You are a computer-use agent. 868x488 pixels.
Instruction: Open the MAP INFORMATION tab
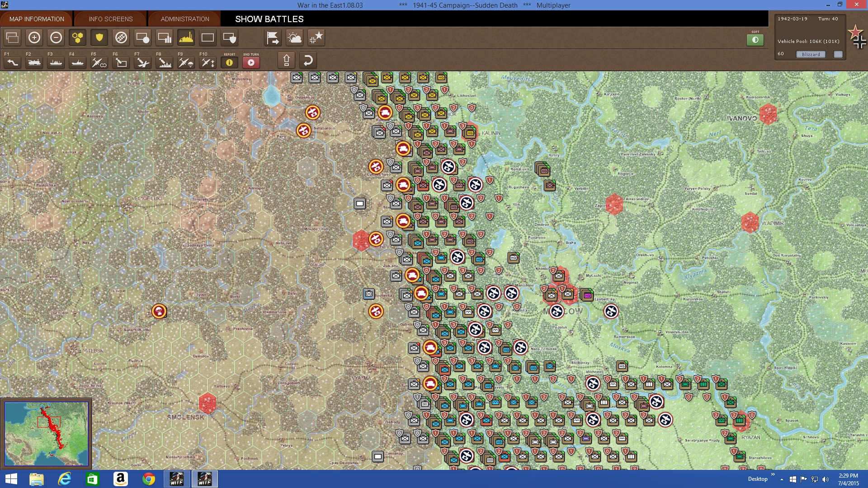(x=37, y=19)
